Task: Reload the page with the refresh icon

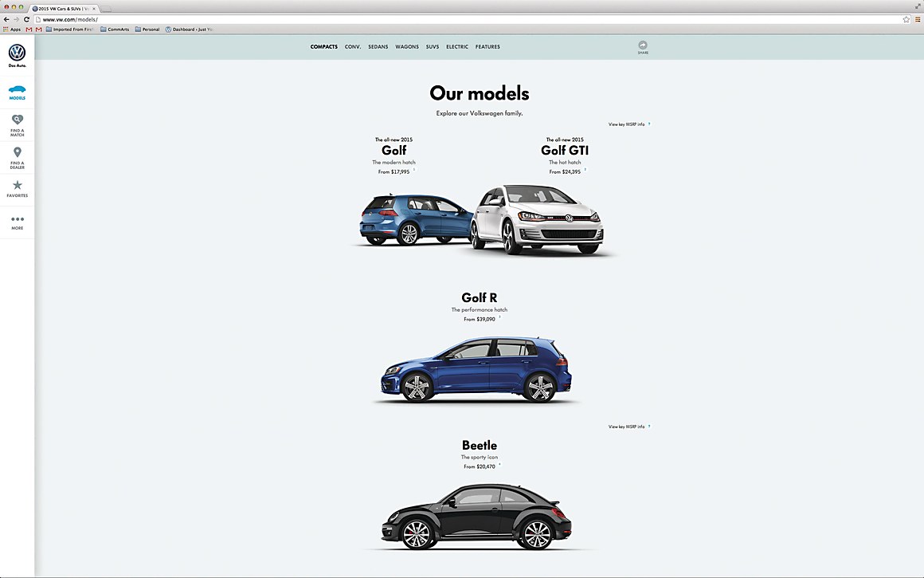Action: click(x=26, y=19)
